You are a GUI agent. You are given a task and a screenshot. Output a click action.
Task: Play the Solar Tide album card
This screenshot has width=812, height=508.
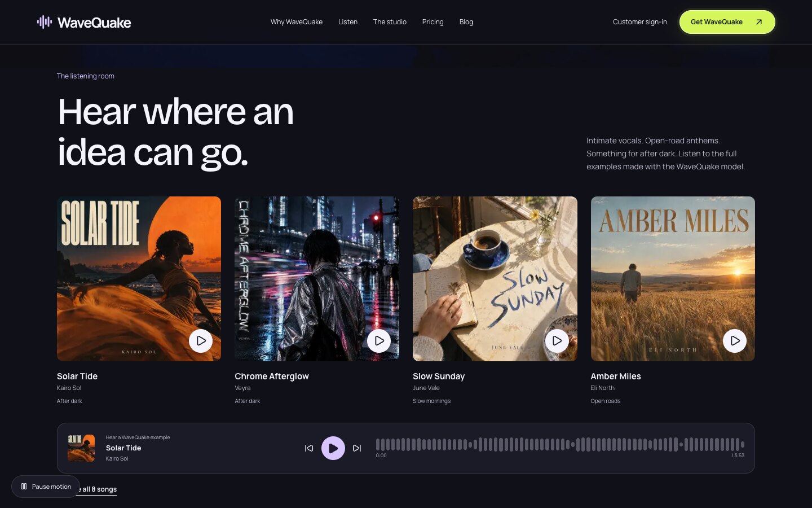[x=201, y=341]
